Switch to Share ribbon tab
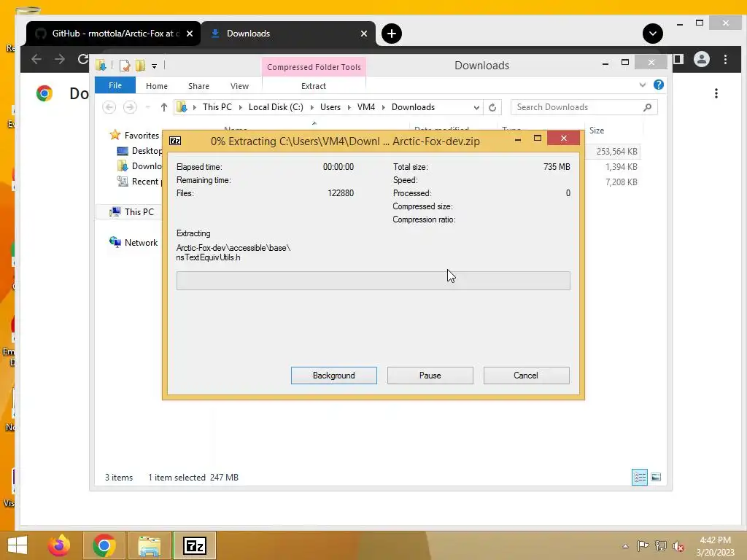The image size is (747, 560). [x=198, y=86]
